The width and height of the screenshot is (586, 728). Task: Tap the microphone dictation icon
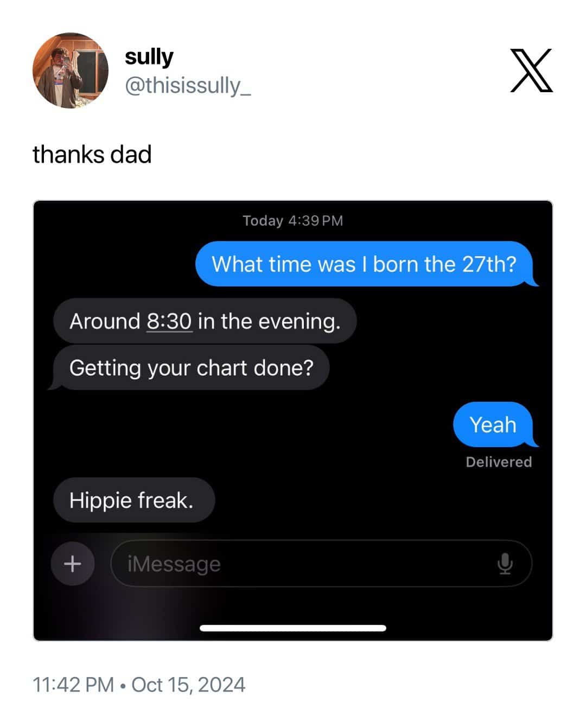[x=505, y=564]
